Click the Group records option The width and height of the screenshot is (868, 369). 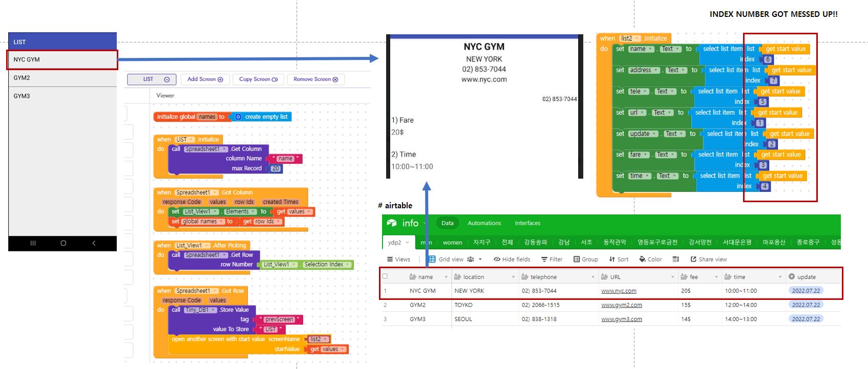click(586, 259)
